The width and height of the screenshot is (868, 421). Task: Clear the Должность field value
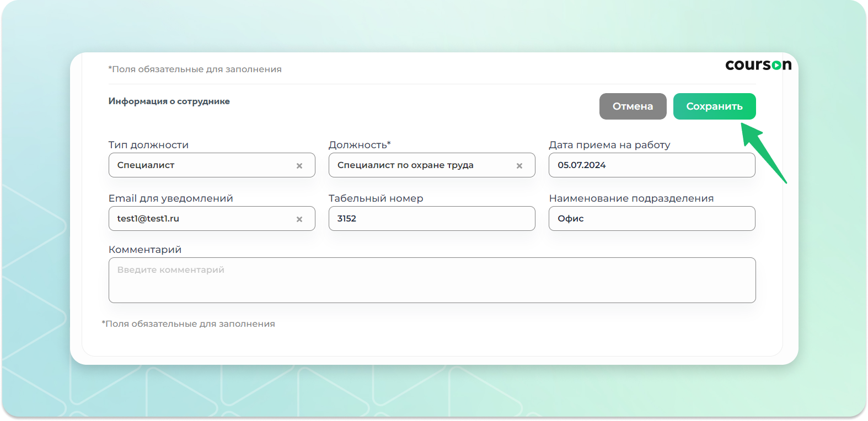519,166
